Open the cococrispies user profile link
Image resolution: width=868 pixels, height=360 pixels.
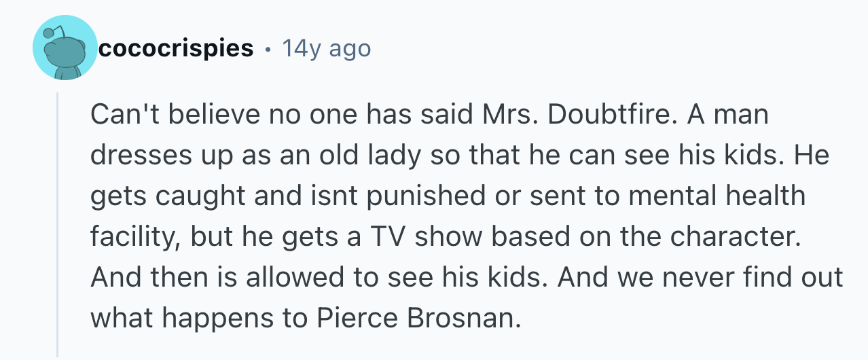coord(176,49)
